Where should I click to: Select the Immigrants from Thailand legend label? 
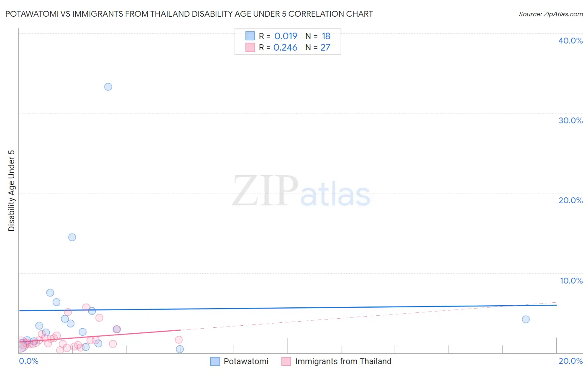(343, 362)
